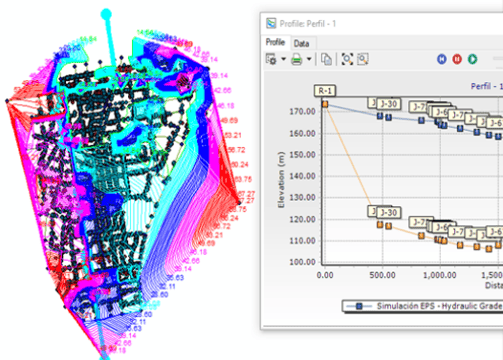Click the chart title Perfil - 1
503x360 pixels.
487,86
